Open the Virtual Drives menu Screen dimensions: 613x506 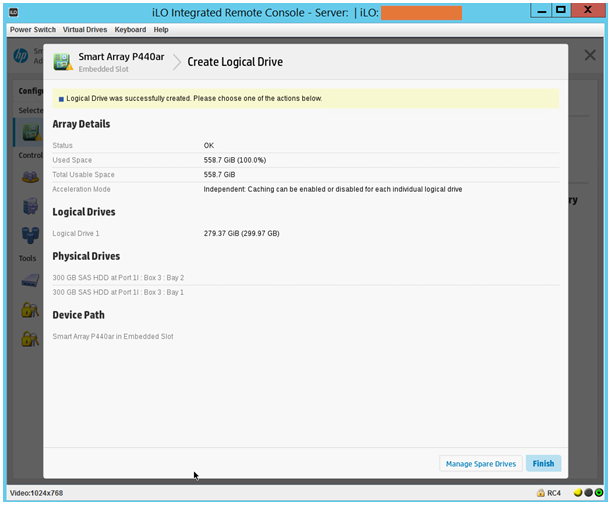(x=85, y=30)
